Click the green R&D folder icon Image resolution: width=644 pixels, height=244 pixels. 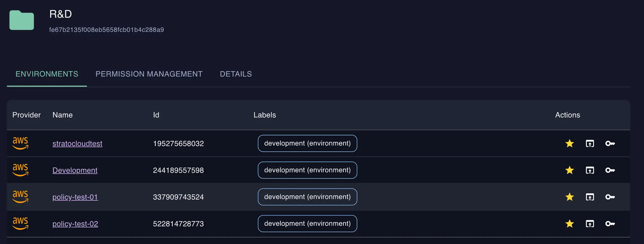(22, 20)
